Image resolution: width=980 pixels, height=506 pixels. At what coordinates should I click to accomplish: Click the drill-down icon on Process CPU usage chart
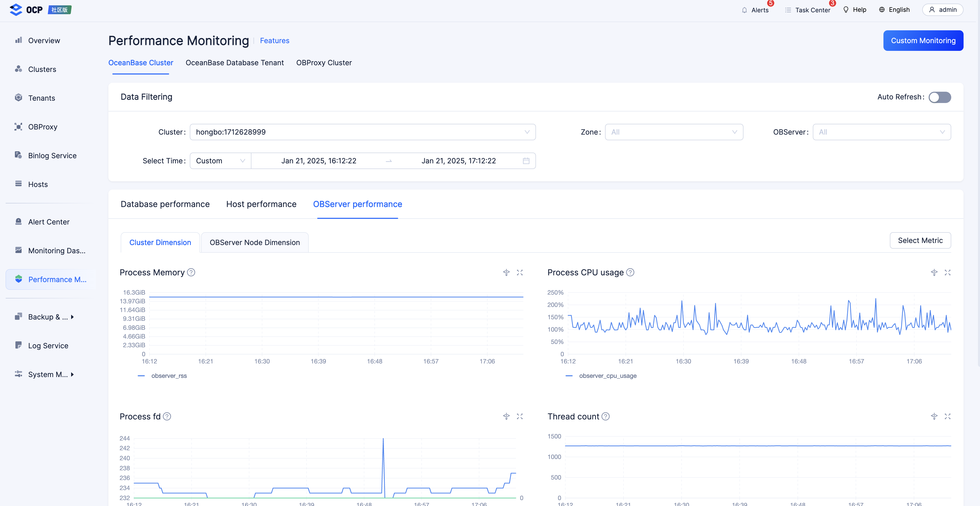click(934, 273)
